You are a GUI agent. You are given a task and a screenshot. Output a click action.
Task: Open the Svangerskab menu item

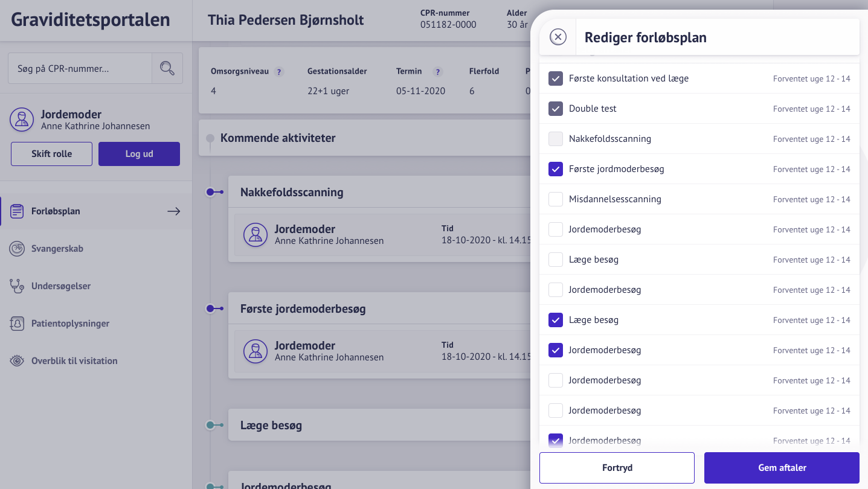click(57, 249)
